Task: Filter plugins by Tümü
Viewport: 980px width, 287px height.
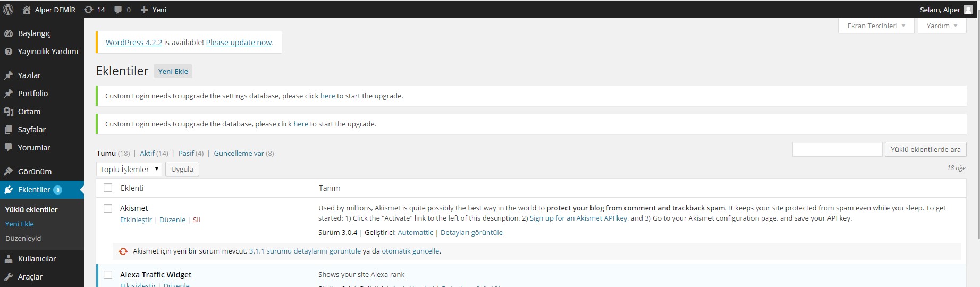Action: point(106,153)
